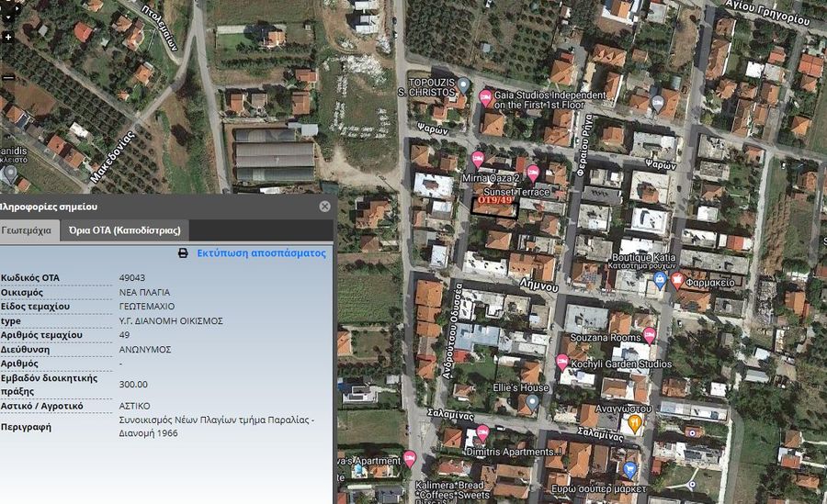
Task: Click the Boutique Katia shopping marker
Action: click(x=659, y=279)
